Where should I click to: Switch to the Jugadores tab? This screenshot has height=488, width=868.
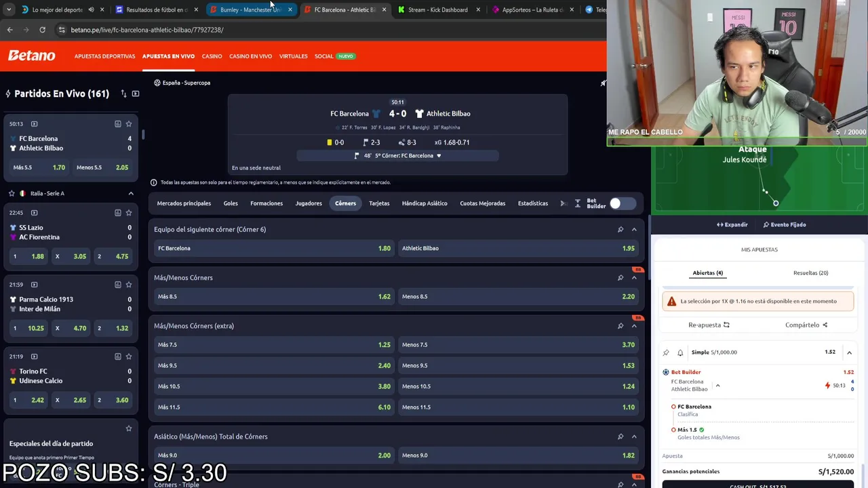(309, 203)
